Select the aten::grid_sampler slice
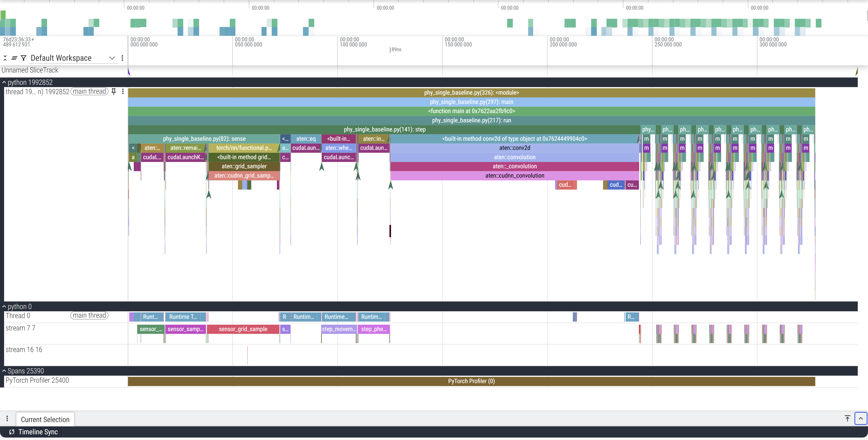Image resolution: width=868 pixels, height=440 pixels. click(x=244, y=166)
